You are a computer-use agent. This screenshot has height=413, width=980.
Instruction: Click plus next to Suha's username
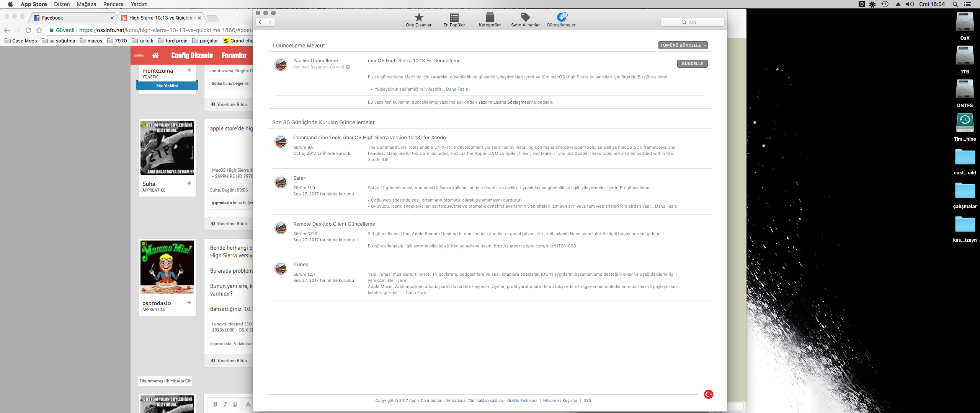[189, 183]
